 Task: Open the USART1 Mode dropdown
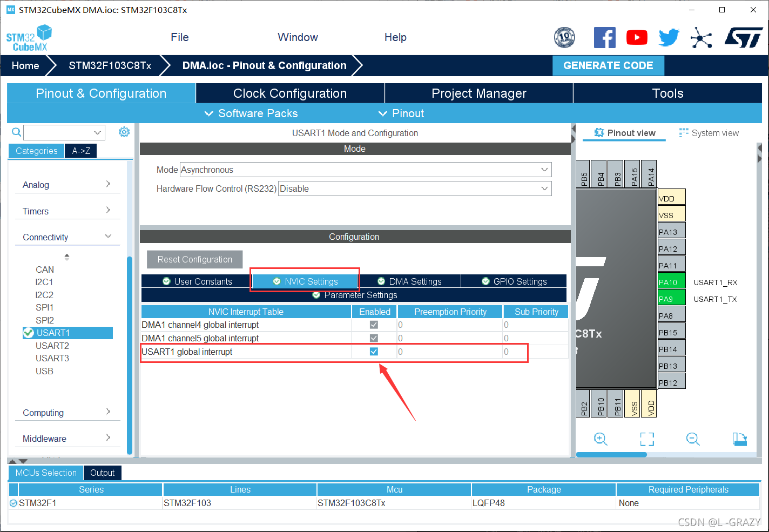[366, 170]
